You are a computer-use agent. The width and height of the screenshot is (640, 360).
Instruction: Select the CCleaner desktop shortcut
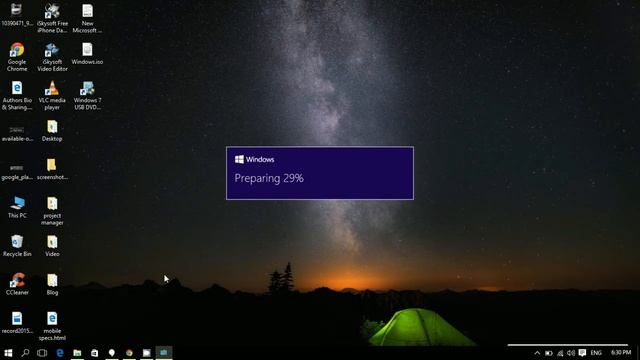17,284
